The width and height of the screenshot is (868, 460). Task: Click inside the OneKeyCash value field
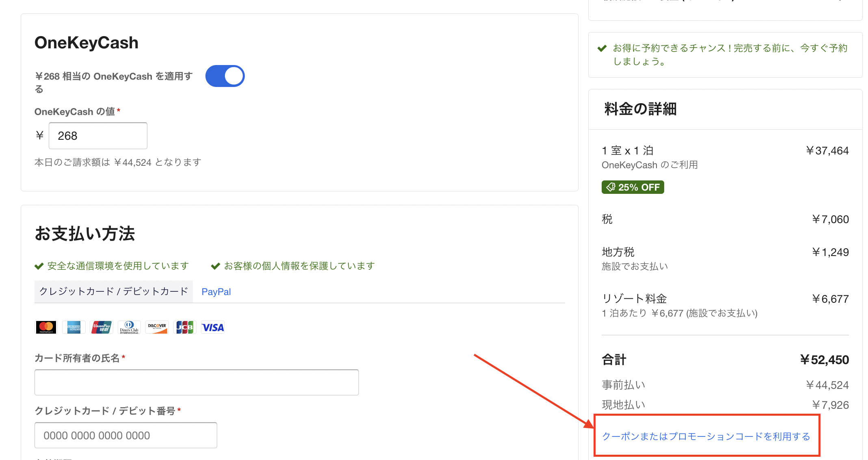point(97,136)
